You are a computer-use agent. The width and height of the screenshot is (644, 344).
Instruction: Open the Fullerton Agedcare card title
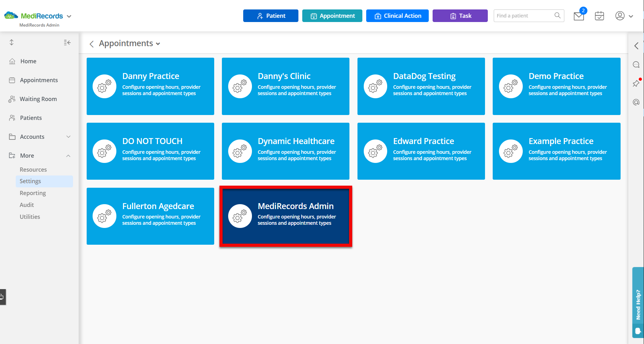pos(158,206)
